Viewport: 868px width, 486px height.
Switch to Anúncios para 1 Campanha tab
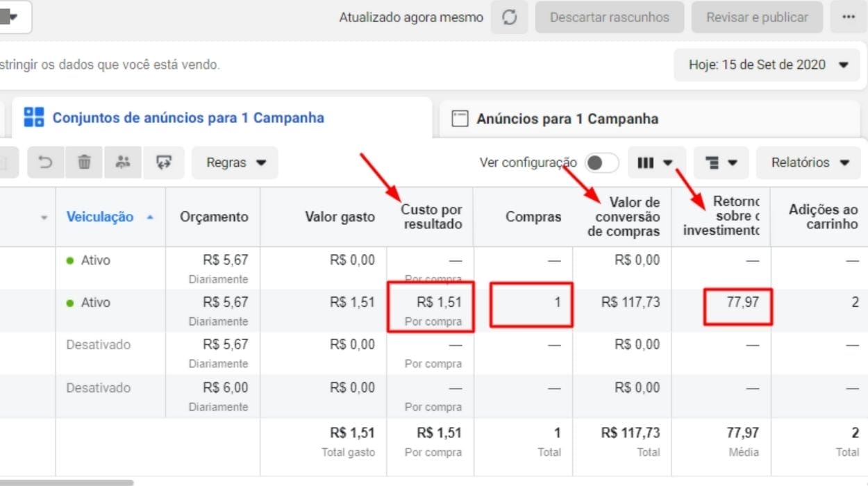[567, 119]
